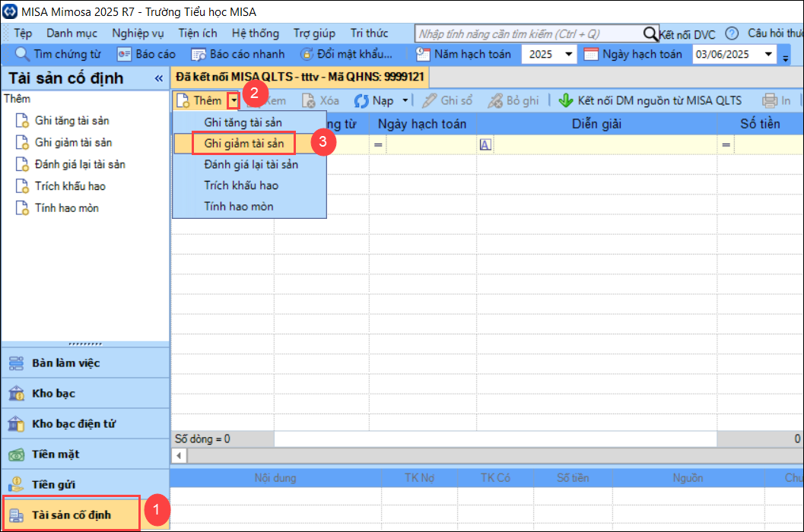Click the search magnifier icon
This screenshot has width=804, height=532.
coord(650,34)
